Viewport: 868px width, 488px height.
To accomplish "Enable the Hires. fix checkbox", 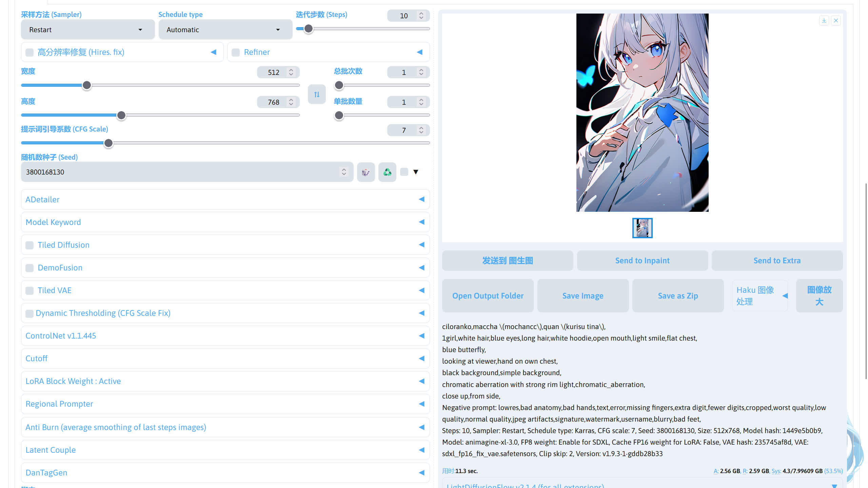I will point(30,52).
